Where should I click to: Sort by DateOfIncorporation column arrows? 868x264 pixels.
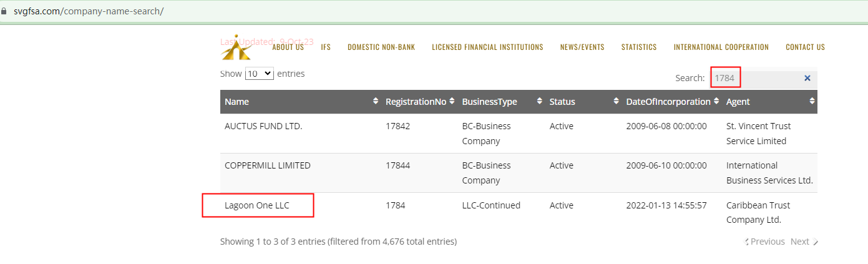[x=716, y=101]
